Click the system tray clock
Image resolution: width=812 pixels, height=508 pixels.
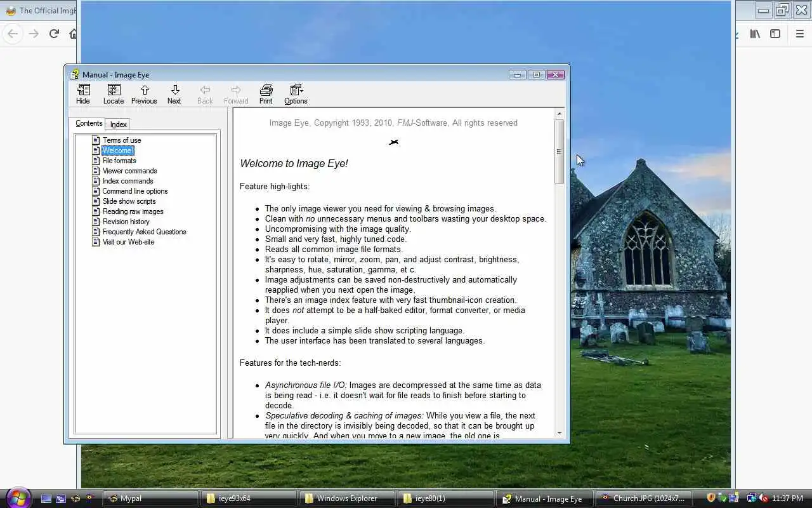(x=787, y=498)
